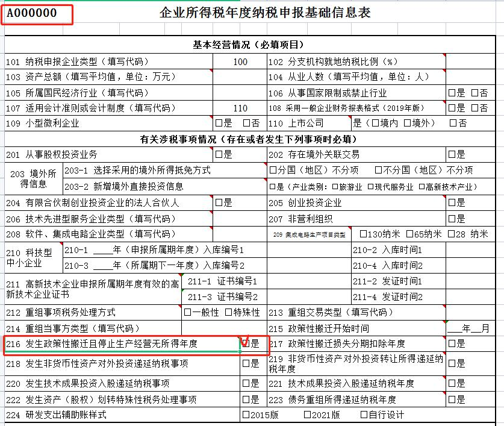
Task: Choose 一般性 for item 212 重组事项税务处理方式
Action: click(x=188, y=312)
